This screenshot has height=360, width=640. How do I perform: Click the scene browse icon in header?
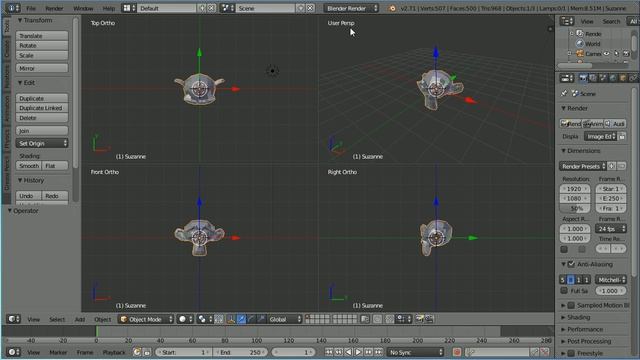tap(227, 8)
